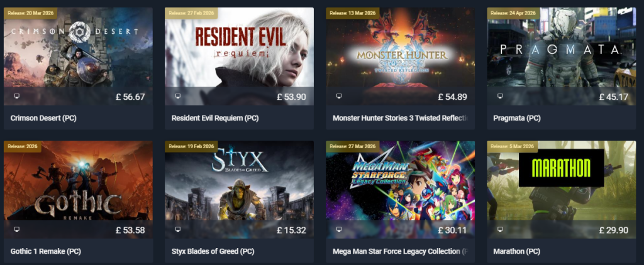Select the Mega Man Star Force cover art

[x=401, y=180]
